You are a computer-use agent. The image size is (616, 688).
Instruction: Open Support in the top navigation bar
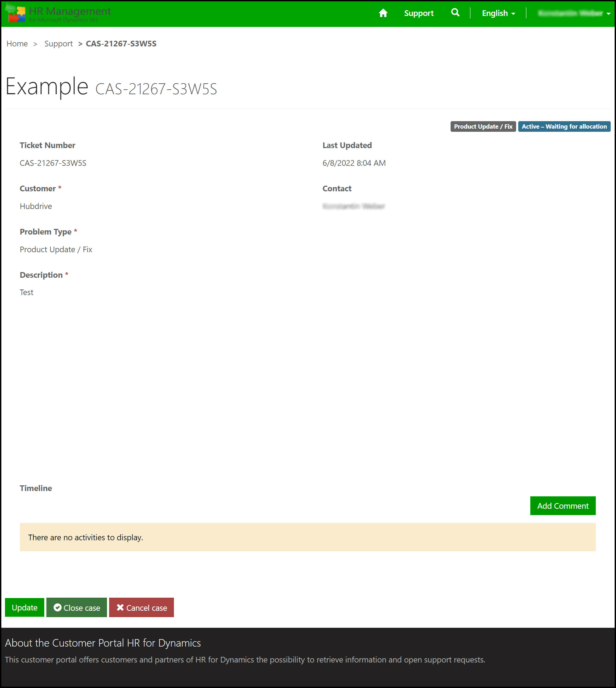[x=419, y=13]
